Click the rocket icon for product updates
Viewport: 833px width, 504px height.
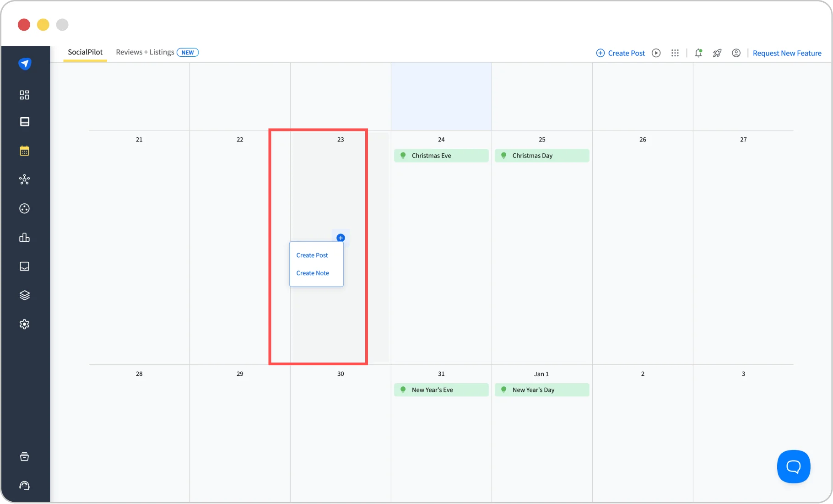[x=717, y=53]
